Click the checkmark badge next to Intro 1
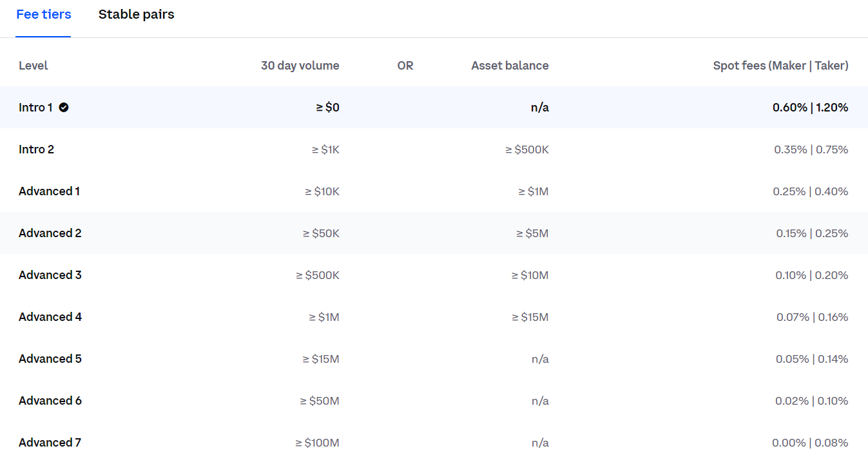868x473 pixels. (63, 108)
